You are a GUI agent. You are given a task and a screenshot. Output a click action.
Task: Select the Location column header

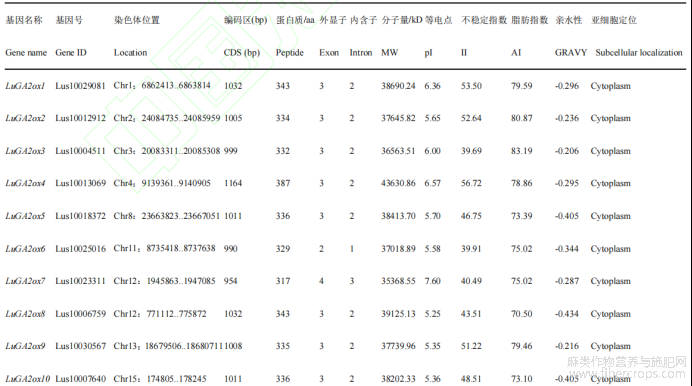click(130, 52)
